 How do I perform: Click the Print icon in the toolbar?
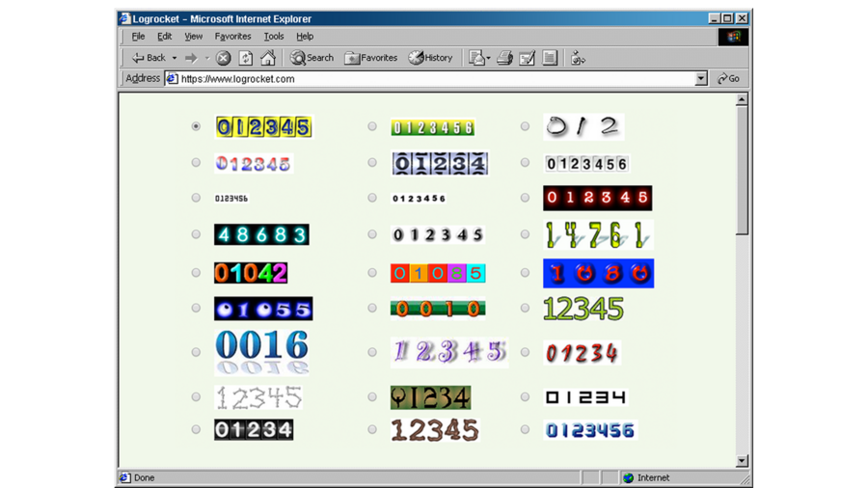pyautogui.click(x=504, y=58)
